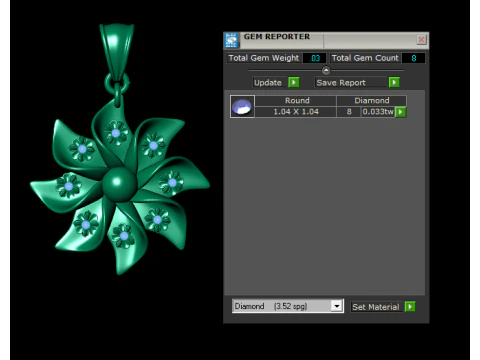Click the "Round" shape cell
This screenshot has width=480, height=360.
[296, 101]
